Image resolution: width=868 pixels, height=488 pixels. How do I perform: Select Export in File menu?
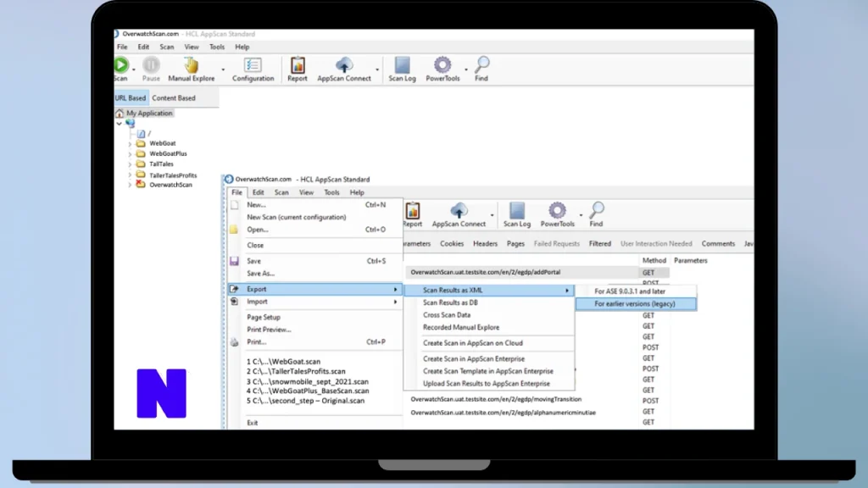click(x=315, y=289)
